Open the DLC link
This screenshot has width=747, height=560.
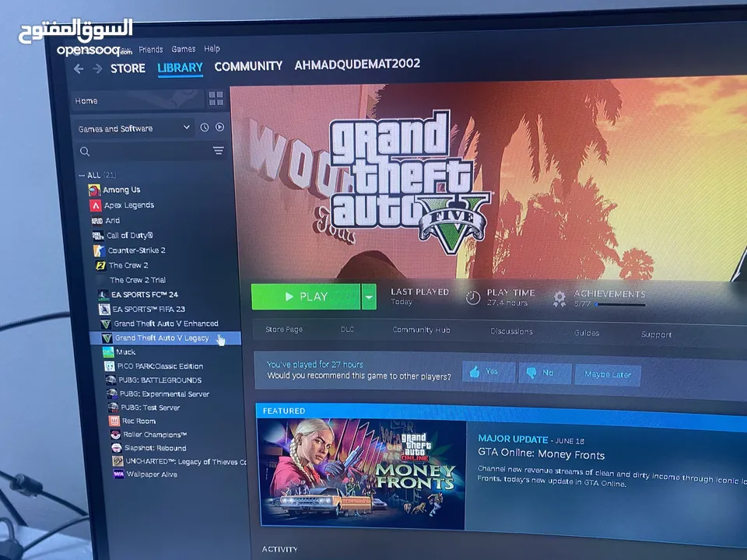click(x=347, y=330)
